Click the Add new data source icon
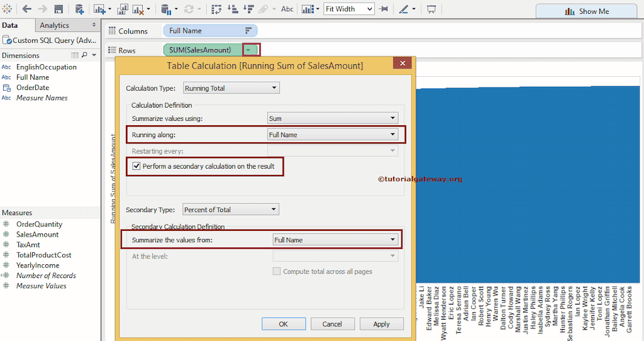This screenshot has height=341, width=644. (x=79, y=9)
